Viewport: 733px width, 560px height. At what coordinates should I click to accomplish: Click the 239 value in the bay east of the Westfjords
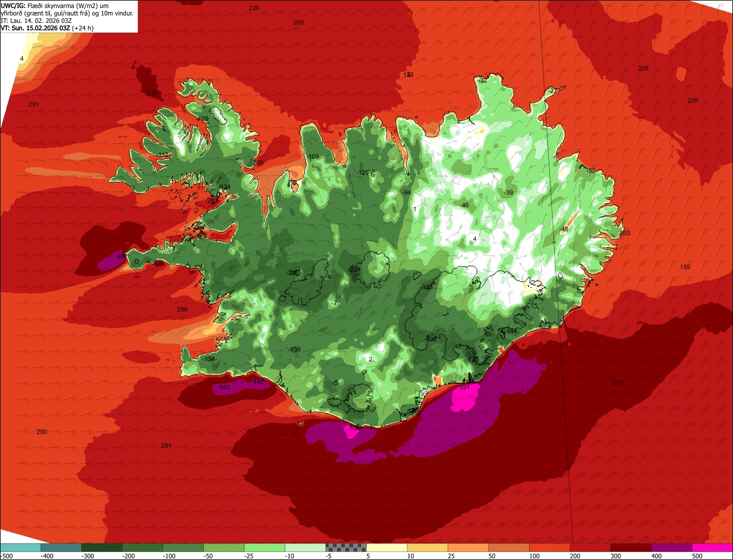click(x=258, y=163)
